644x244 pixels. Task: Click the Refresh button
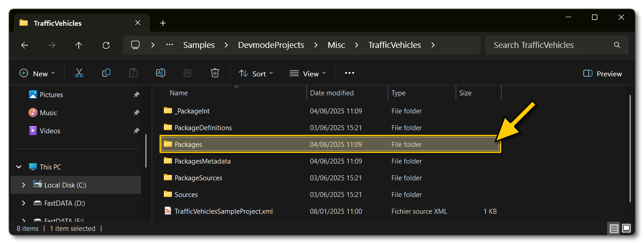click(x=106, y=45)
